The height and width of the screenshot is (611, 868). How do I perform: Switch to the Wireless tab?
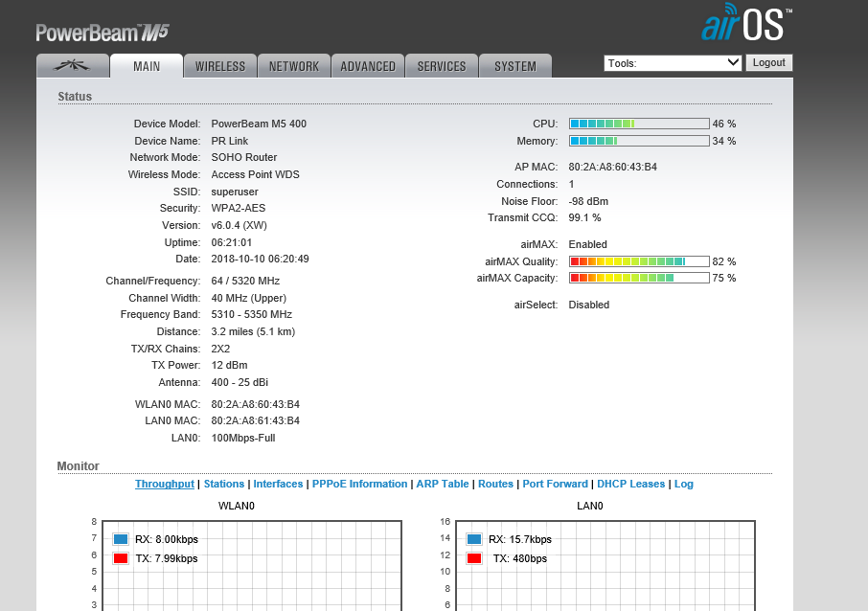pyautogui.click(x=220, y=66)
